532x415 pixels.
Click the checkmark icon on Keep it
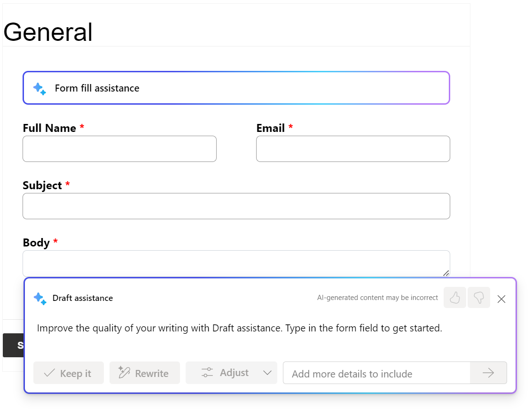49,373
